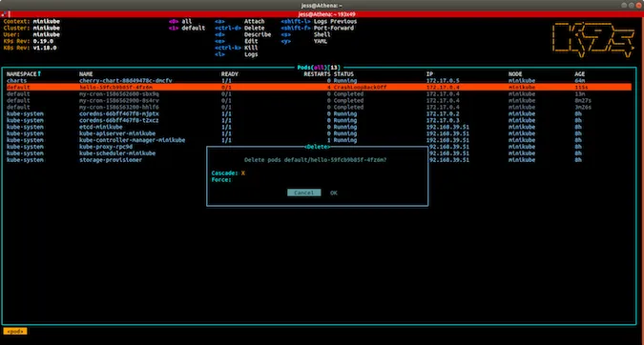Select the my-cron-1586562600-sbx9q pod row
The image size is (644, 345).
point(319,94)
